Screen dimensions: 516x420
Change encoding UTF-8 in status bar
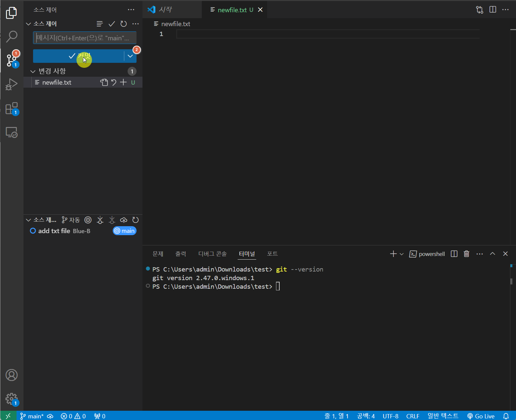click(390, 416)
